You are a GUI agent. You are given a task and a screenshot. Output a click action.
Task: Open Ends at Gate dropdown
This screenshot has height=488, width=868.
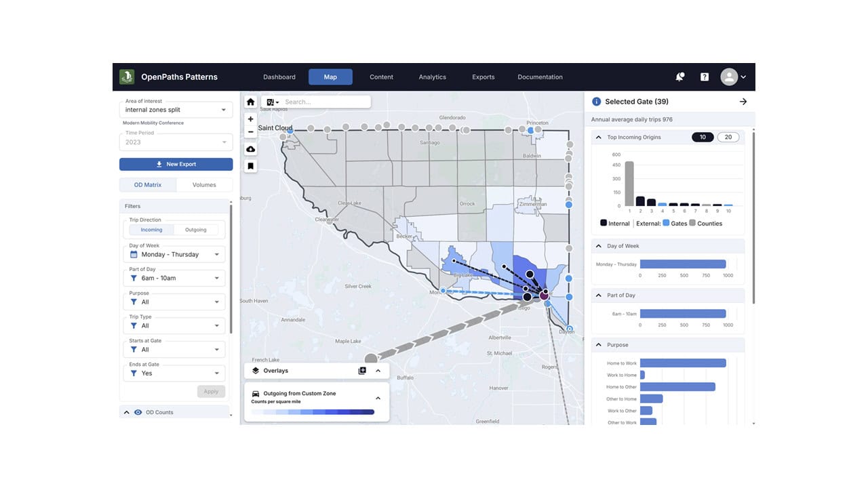point(175,373)
